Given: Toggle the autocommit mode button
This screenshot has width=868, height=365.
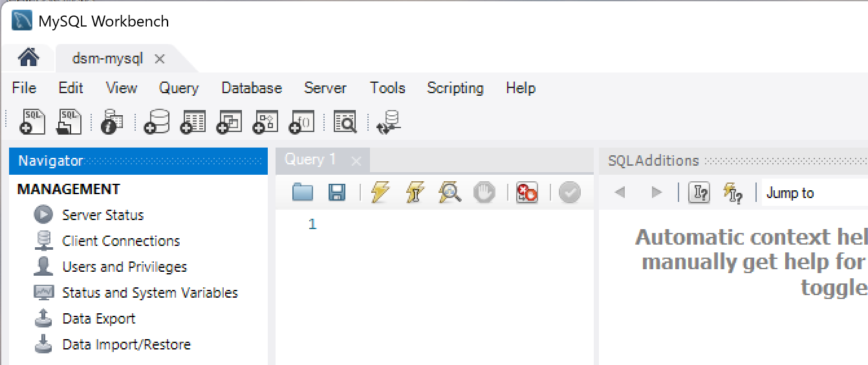Looking at the screenshot, I should click(x=570, y=192).
